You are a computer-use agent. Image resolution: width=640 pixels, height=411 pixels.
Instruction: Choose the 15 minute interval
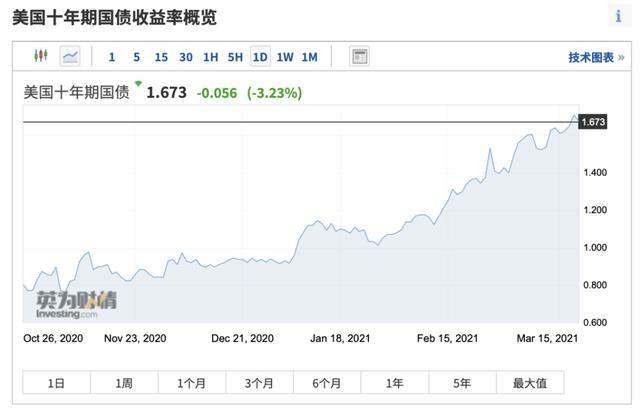point(161,58)
